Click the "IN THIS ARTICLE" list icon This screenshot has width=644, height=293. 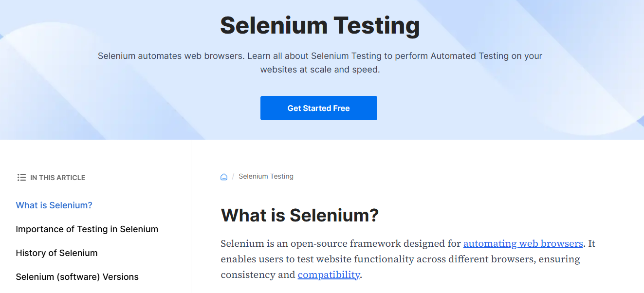pos(21,177)
